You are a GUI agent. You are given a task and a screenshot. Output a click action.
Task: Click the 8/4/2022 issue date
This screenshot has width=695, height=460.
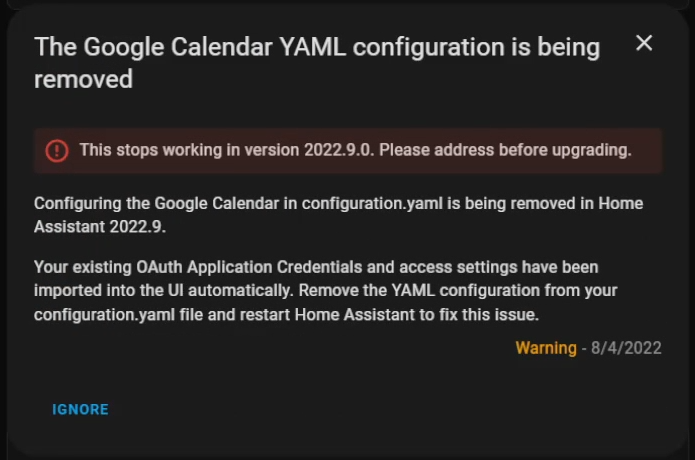pyautogui.click(x=626, y=348)
